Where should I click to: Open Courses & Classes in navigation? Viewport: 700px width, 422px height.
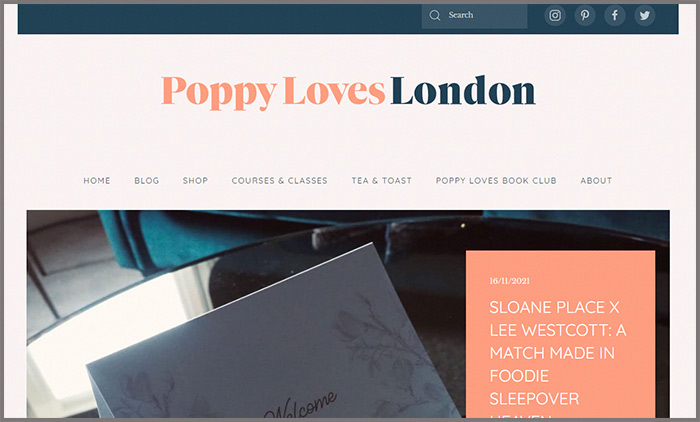tap(279, 180)
